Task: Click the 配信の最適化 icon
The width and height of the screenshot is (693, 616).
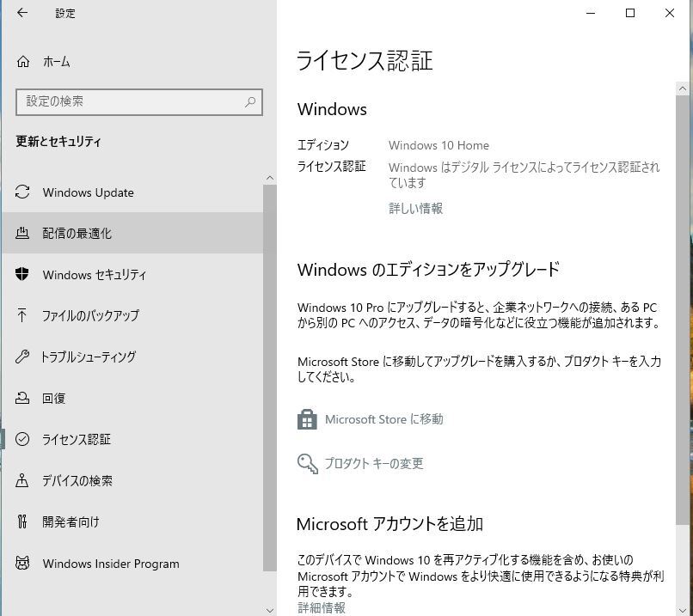Action: (x=22, y=233)
